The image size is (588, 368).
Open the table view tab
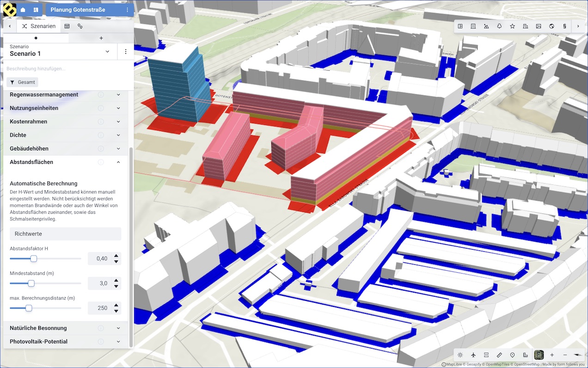(67, 26)
